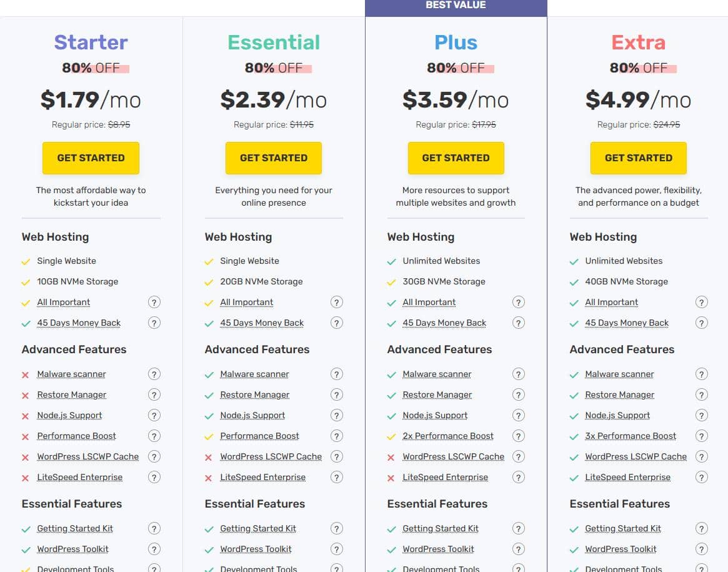Click question mark beside Extra 3x Performance Boost

coord(702,436)
